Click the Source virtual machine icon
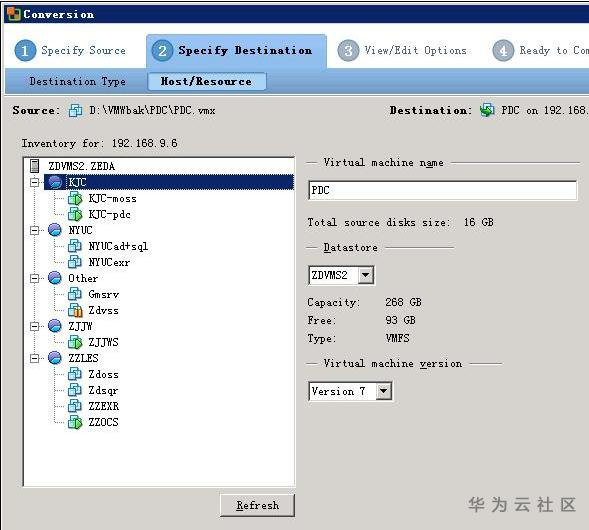The image size is (589, 530). [x=76, y=110]
